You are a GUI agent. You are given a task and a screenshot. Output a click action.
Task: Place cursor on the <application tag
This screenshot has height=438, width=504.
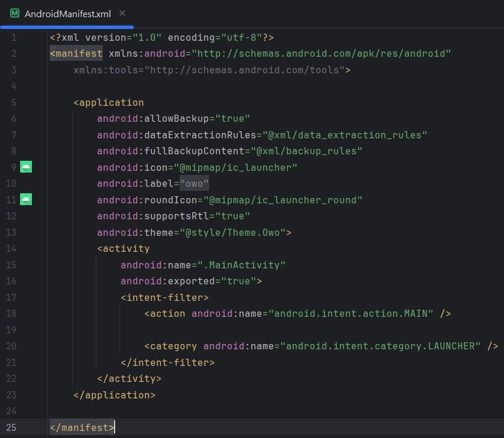[x=109, y=103]
